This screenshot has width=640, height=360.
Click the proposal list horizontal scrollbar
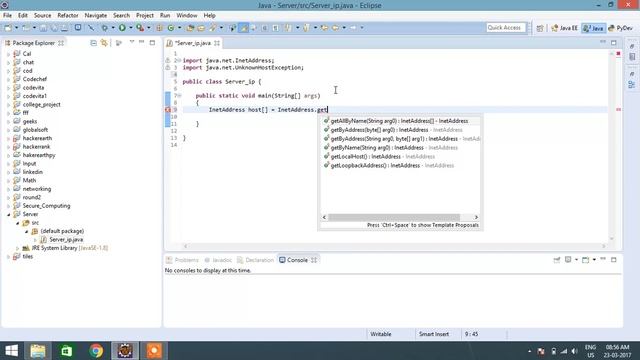[394, 217]
